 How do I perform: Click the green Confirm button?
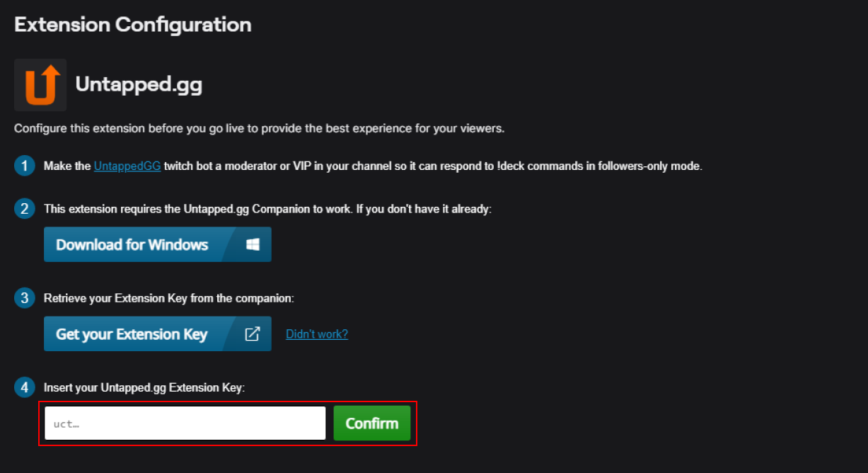372,423
